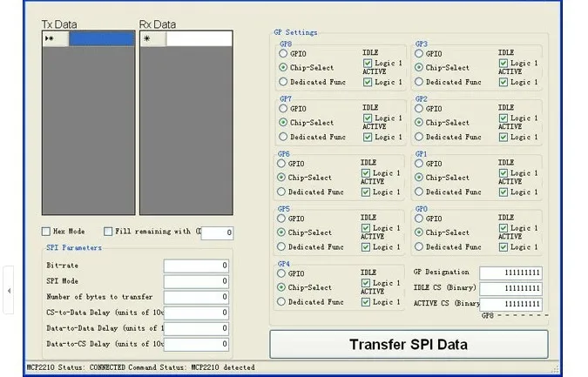The height and width of the screenshot is (377, 588).
Task: Click the left-edge collapse arrow
Action: 9,291
